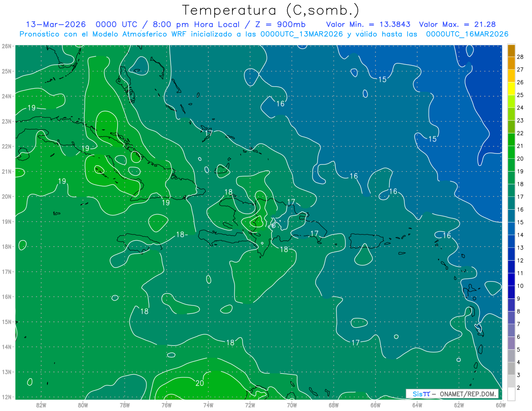The height and width of the screenshot is (411, 532).
Task: Click the 7 label on color scale
Action: pos(519,324)
